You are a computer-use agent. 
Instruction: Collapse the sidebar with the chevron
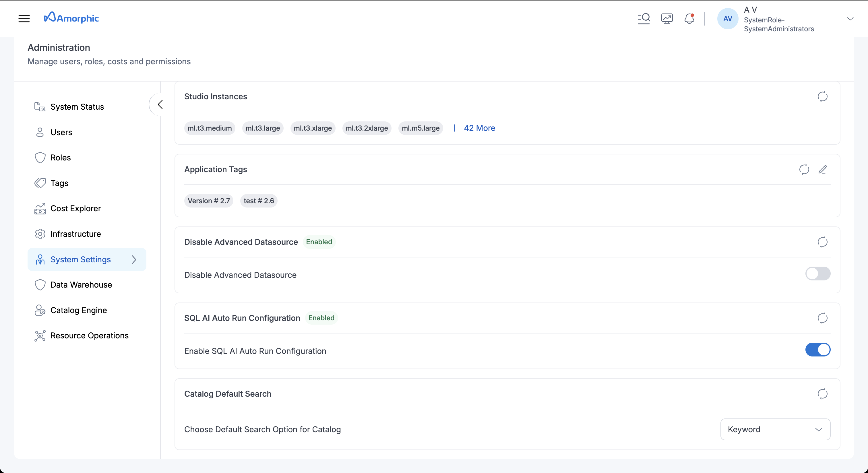click(160, 104)
